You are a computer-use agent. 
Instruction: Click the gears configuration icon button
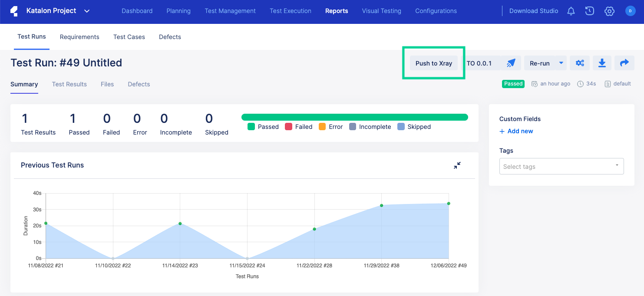tap(580, 63)
